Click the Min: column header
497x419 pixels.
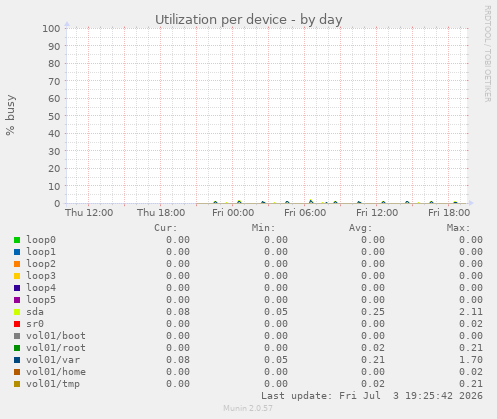(263, 228)
